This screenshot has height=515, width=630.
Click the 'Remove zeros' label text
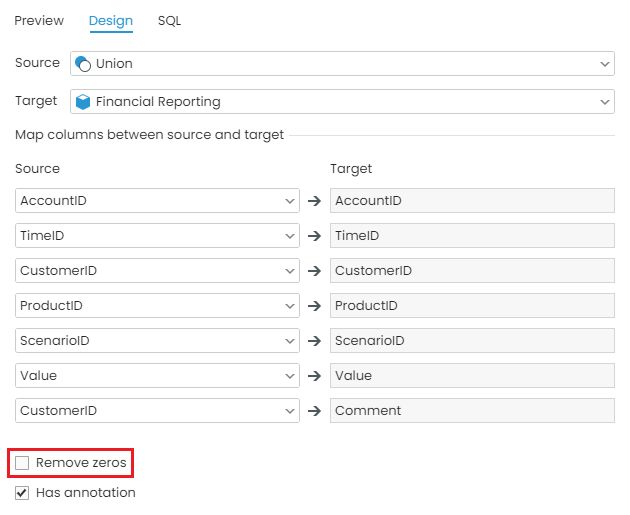click(81, 463)
